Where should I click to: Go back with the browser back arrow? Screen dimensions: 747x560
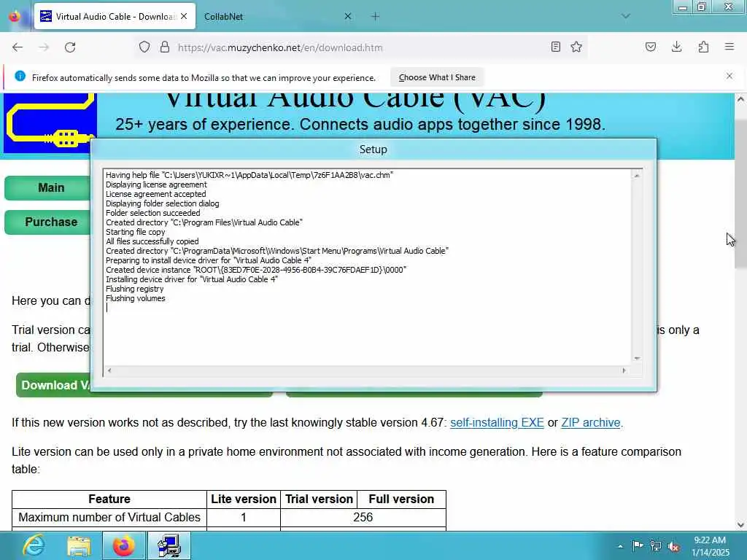(x=18, y=47)
